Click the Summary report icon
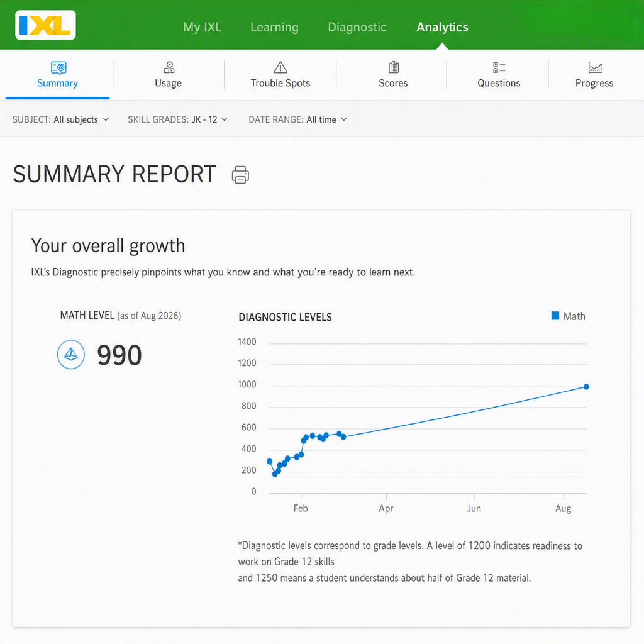Image resolution: width=644 pixels, height=644 pixels. (x=58, y=67)
